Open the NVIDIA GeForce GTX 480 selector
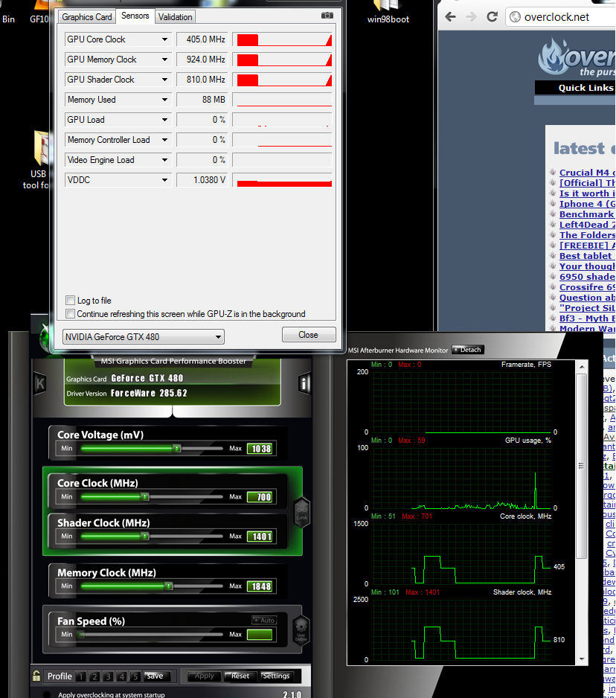The image size is (616, 698). tap(144, 336)
